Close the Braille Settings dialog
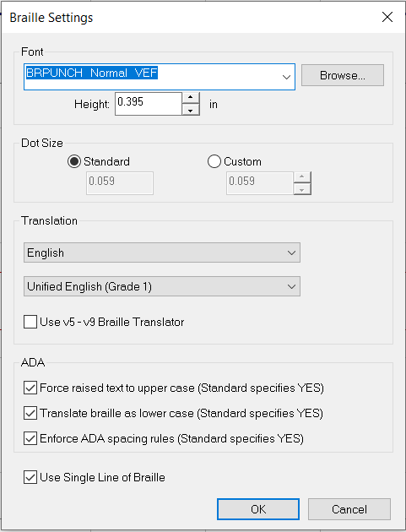The image size is (406, 532). tap(387, 17)
